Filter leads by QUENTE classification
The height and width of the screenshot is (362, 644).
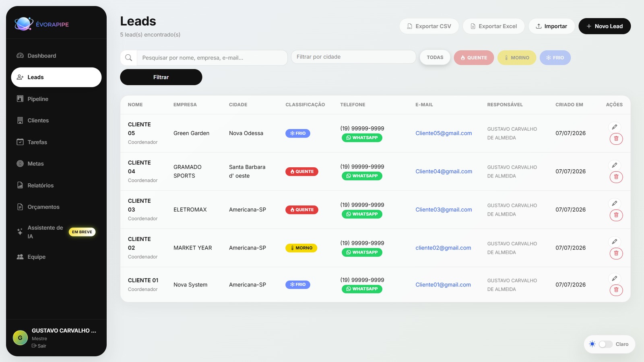click(474, 58)
